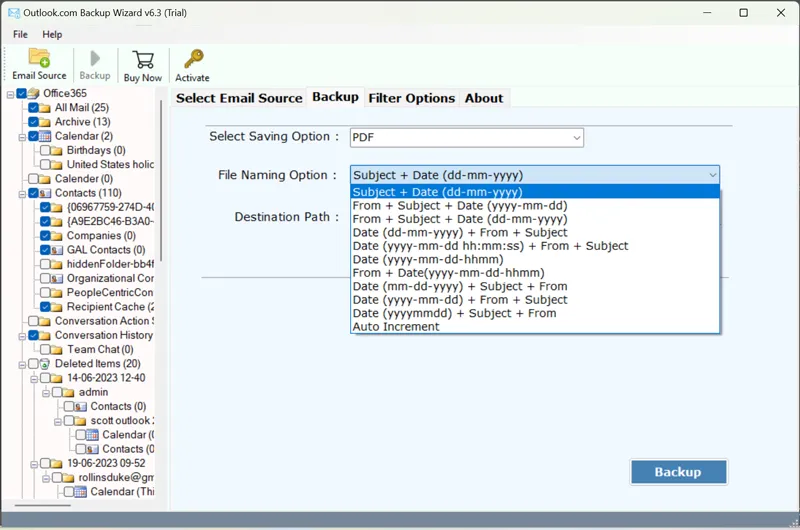Click the Deleted Items recycle icon
This screenshot has width=800, height=530.
45,364
